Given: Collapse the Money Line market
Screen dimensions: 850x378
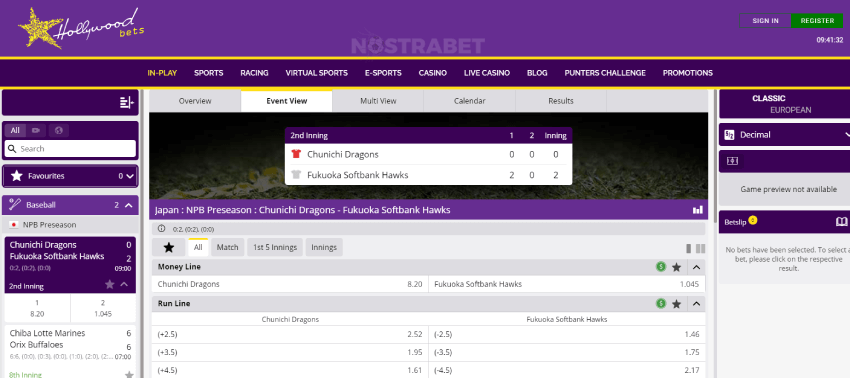Looking at the screenshot, I should point(697,267).
